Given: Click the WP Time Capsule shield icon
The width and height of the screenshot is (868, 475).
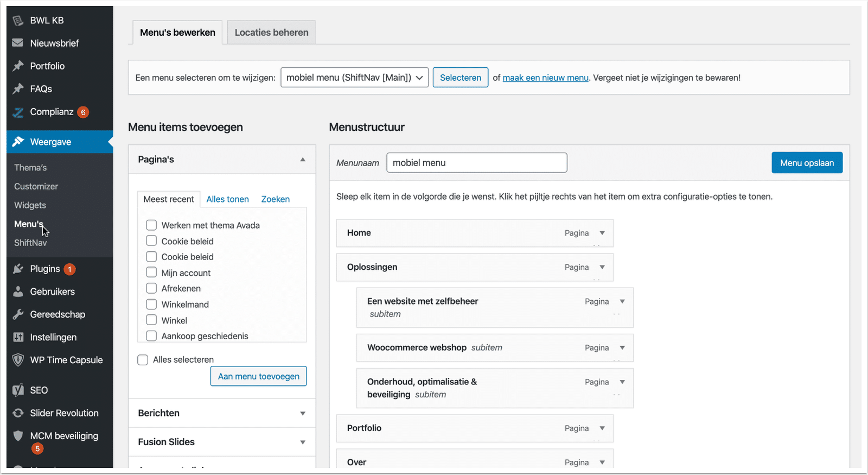Looking at the screenshot, I should tap(18, 360).
